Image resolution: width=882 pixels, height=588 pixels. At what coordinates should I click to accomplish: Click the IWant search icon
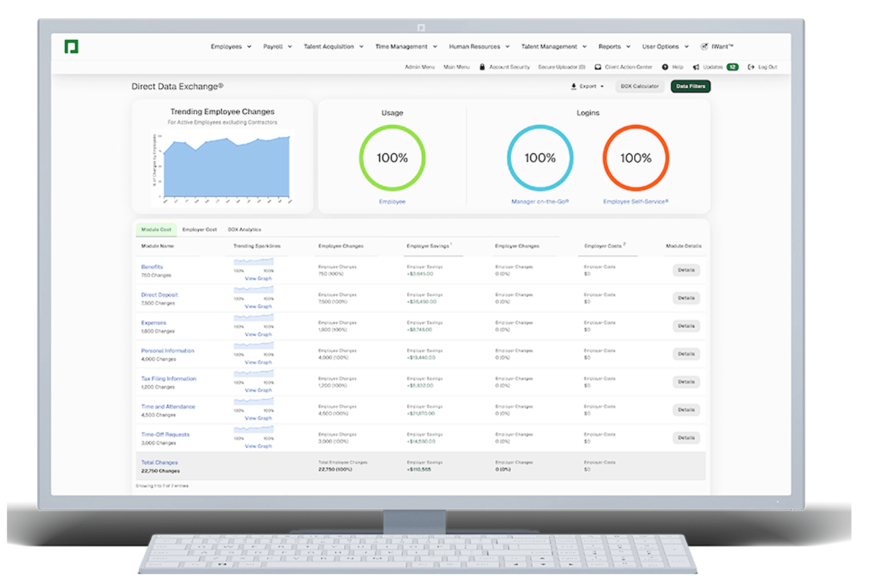704,46
